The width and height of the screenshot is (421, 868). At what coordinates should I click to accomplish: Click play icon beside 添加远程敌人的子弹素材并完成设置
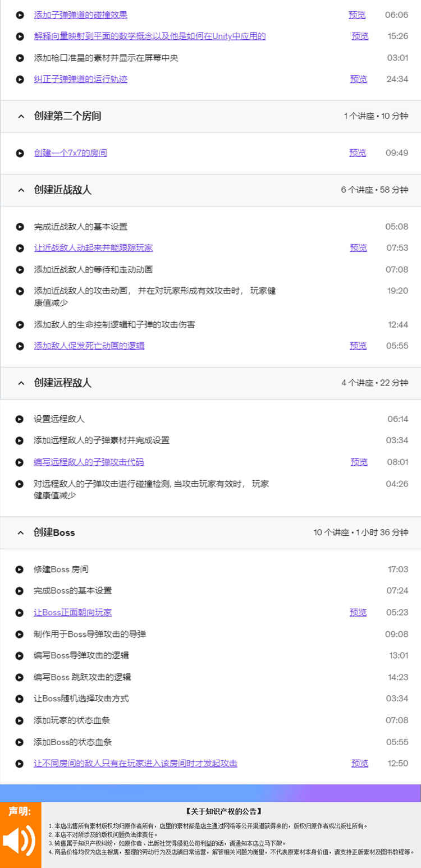click(20, 440)
